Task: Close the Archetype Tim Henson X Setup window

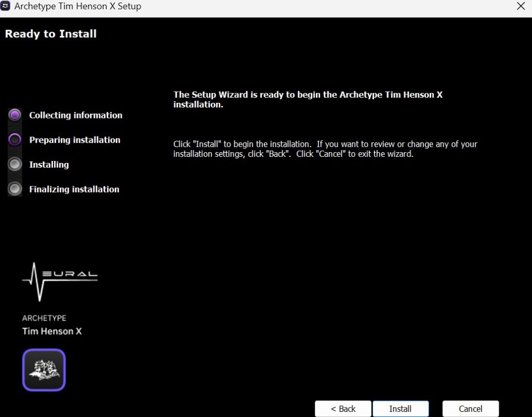Action: 521,7
